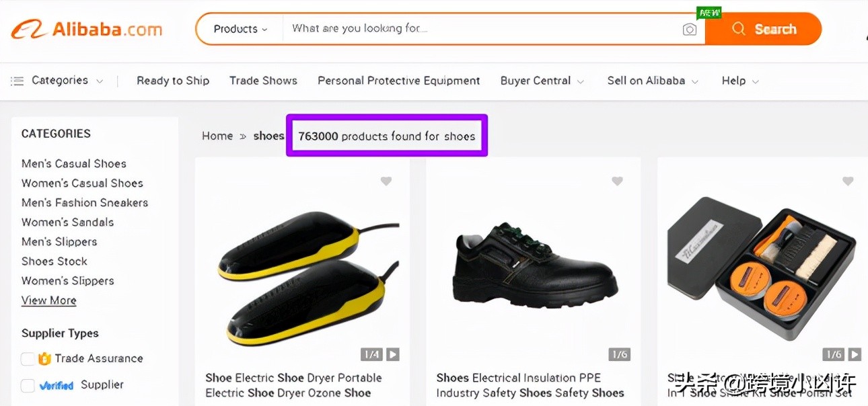868x406 pixels.
Task: Play video on shoe polish kit image
Action: (855, 354)
